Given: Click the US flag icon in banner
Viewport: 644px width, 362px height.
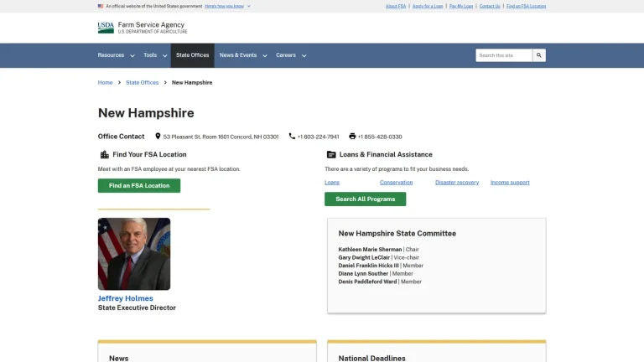Looking at the screenshot, I should pos(101,6).
